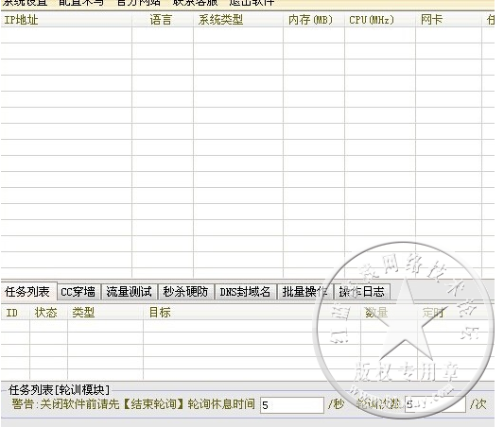Sort by 系统类型 column header

238,20
